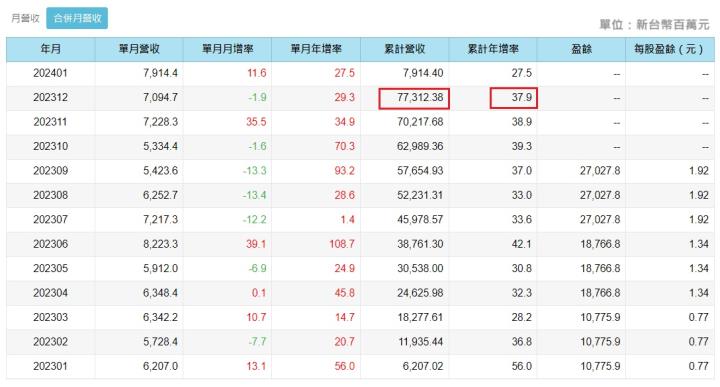Viewport: 720px width, 387px height.
Task: Select the 202306 row label
Action: tap(51, 244)
